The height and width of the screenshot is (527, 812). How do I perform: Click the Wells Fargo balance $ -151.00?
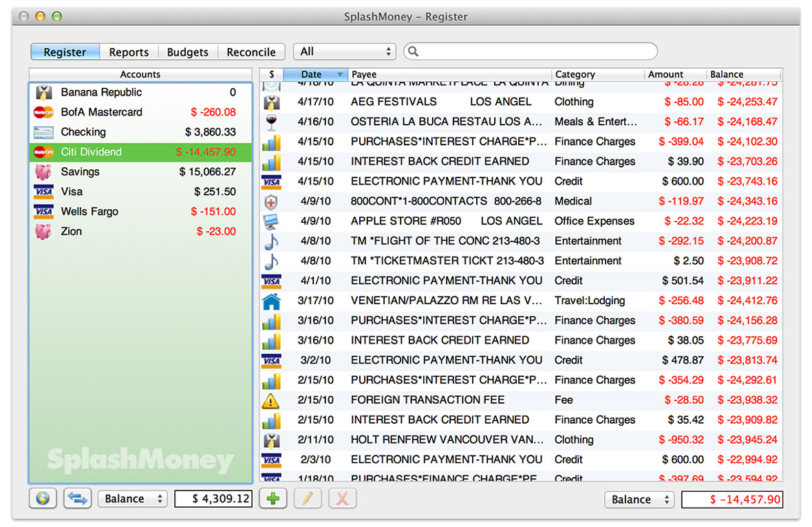(x=213, y=212)
